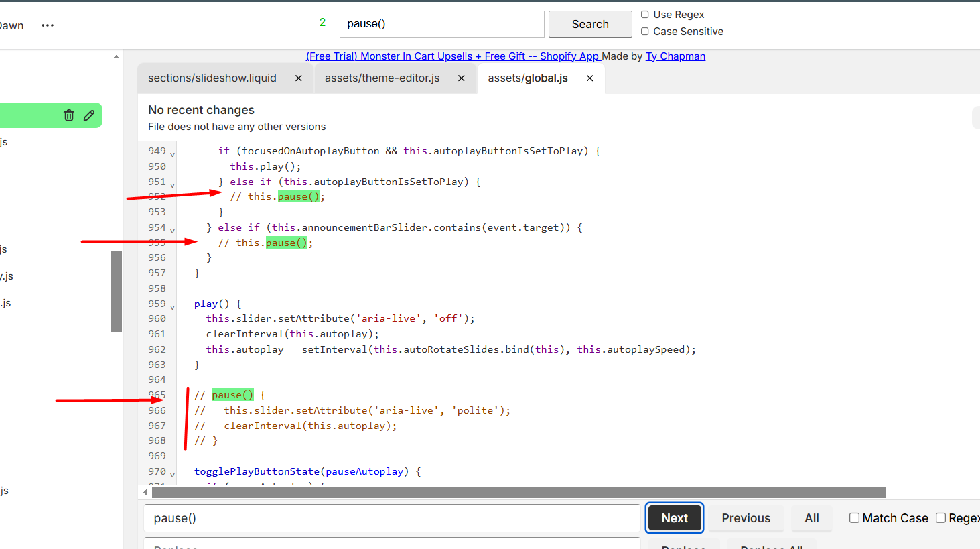Click the editor horizontal scrollbar thumb

(518, 493)
